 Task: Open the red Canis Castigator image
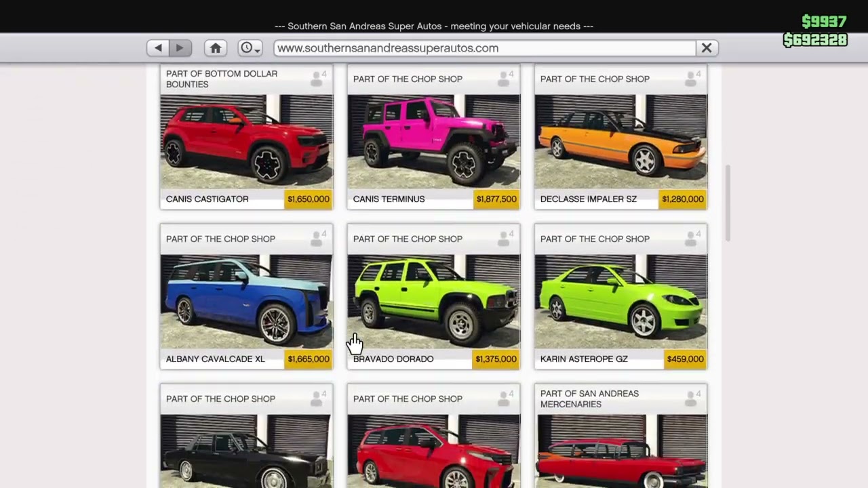click(246, 142)
